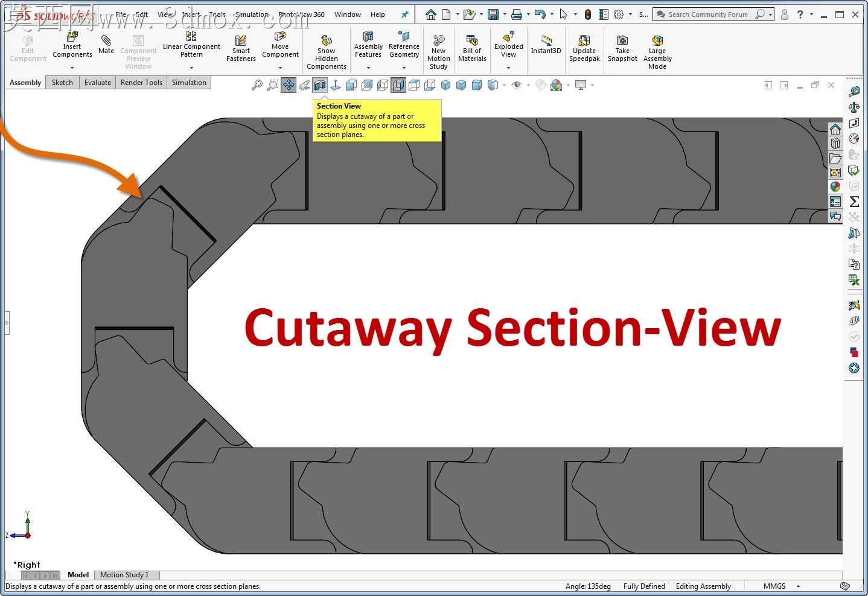Switch to the Evaluate tab
This screenshot has width=868, height=596.
click(98, 83)
